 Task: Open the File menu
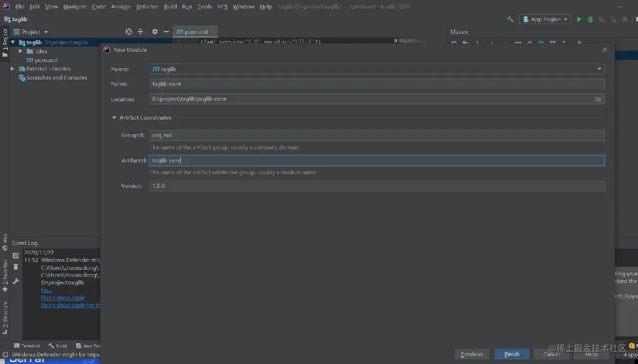point(20,7)
